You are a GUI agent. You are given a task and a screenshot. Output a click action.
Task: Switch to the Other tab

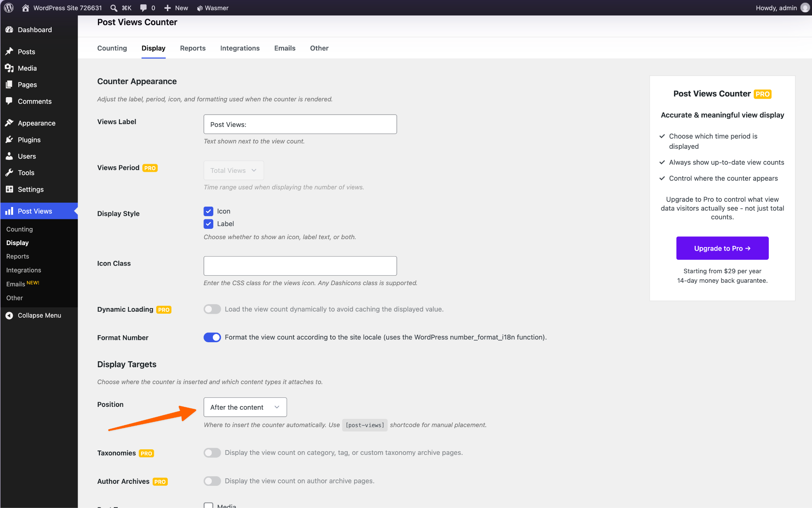(319, 48)
